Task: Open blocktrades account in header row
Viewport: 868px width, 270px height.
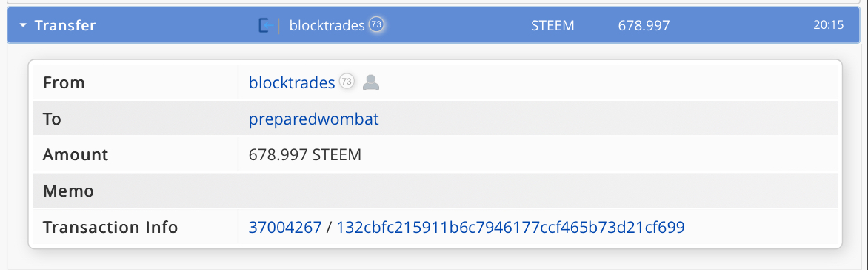Action: 327,25
